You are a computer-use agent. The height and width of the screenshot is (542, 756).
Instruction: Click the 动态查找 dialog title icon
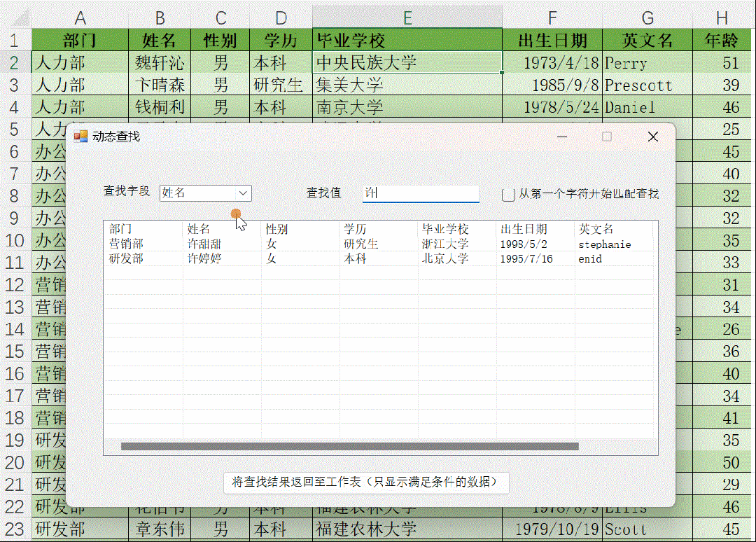80,137
